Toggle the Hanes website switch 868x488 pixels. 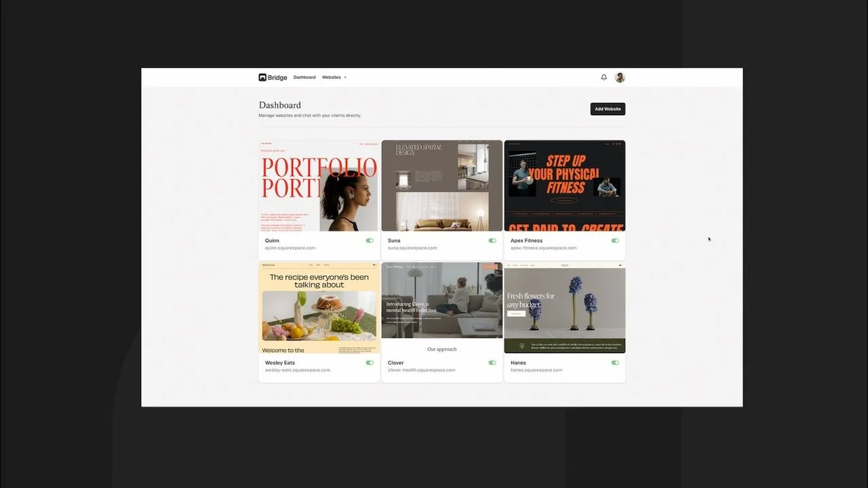pyautogui.click(x=616, y=363)
